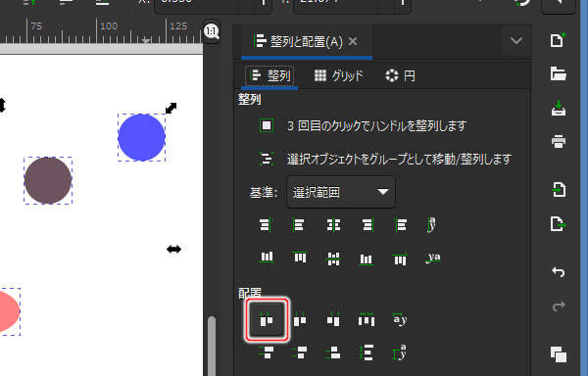Align text baselines vertically icon
Screen dimensions: 588x376
(x=433, y=258)
